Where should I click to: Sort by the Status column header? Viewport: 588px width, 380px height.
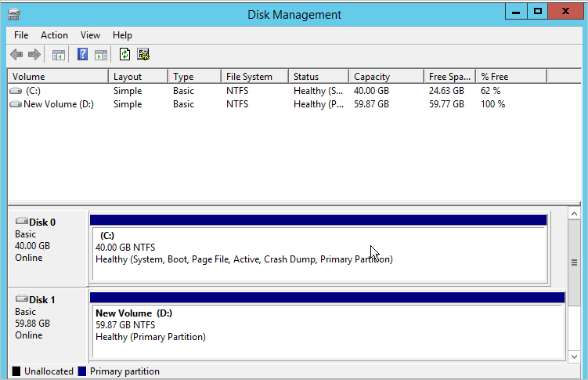(319, 77)
